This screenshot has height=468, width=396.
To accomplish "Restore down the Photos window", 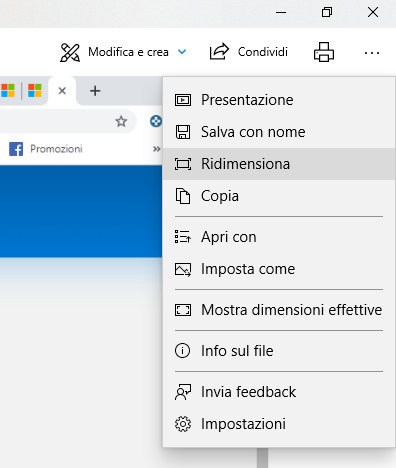I will pyautogui.click(x=327, y=12).
